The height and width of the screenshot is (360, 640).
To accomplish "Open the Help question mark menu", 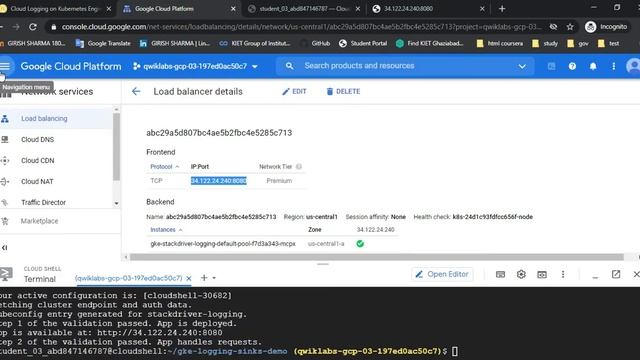I will (x=572, y=66).
